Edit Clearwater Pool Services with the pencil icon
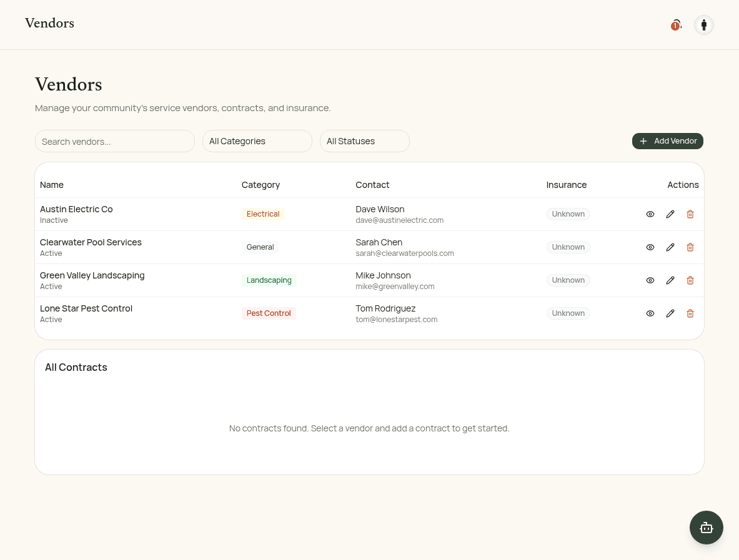Image resolution: width=739 pixels, height=560 pixels. click(x=670, y=247)
